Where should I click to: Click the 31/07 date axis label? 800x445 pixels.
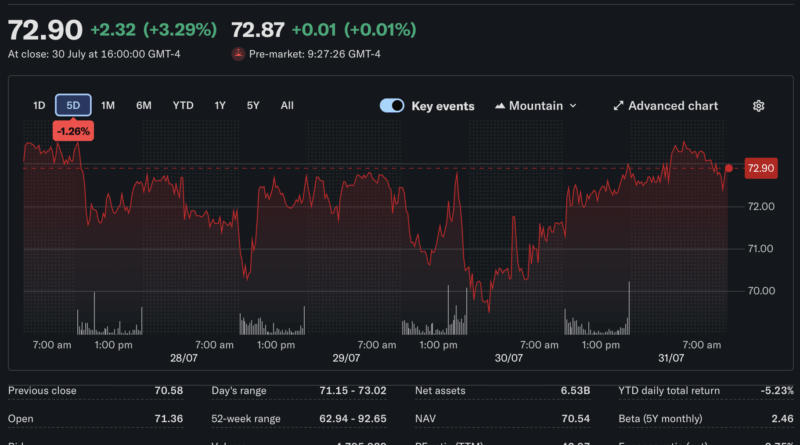coord(671,358)
